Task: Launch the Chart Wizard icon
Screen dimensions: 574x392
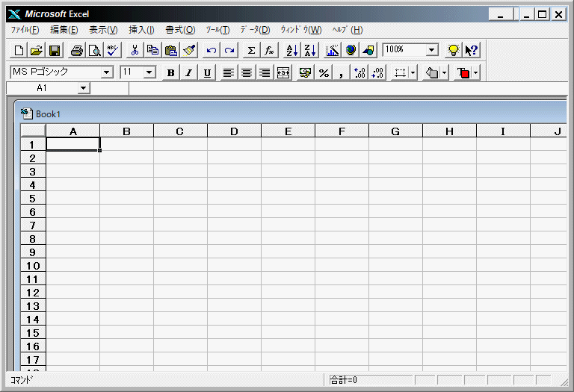Action: click(x=333, y=50)
